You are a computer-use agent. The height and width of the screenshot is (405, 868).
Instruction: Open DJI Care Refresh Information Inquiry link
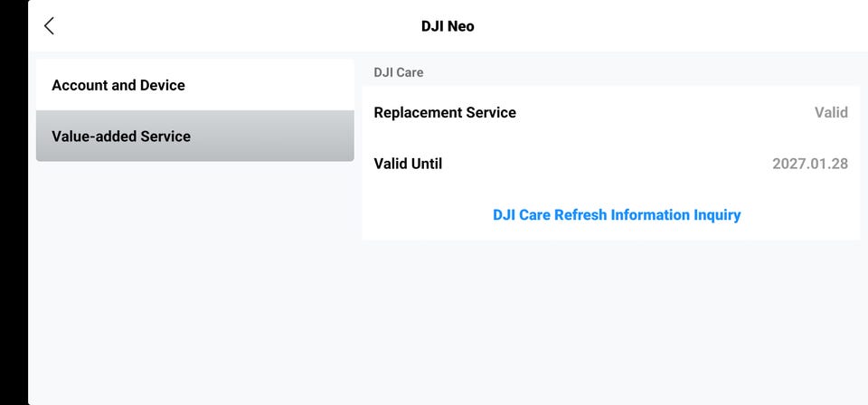617,214
